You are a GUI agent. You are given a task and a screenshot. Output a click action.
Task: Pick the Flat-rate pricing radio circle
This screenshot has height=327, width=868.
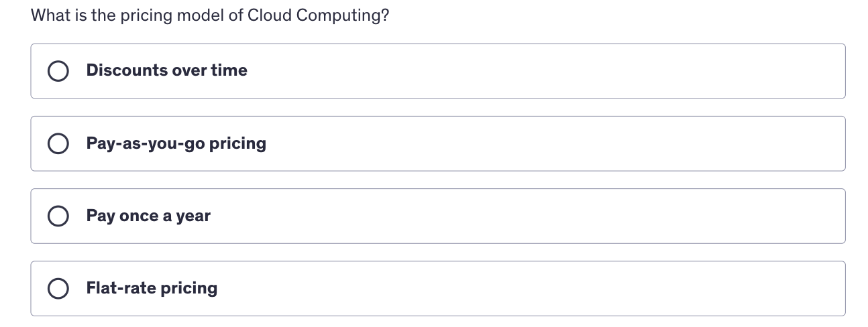[x=58, y=289]
